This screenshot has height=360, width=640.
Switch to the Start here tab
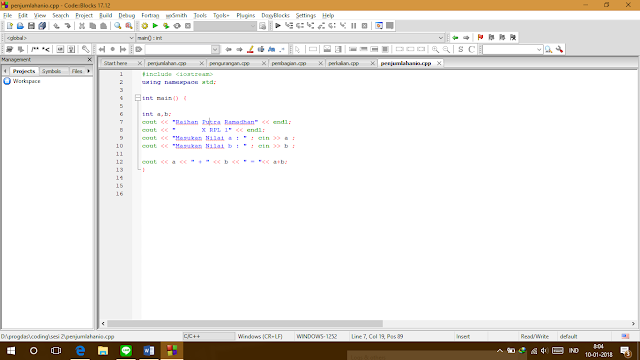click(x=116, y=63)
